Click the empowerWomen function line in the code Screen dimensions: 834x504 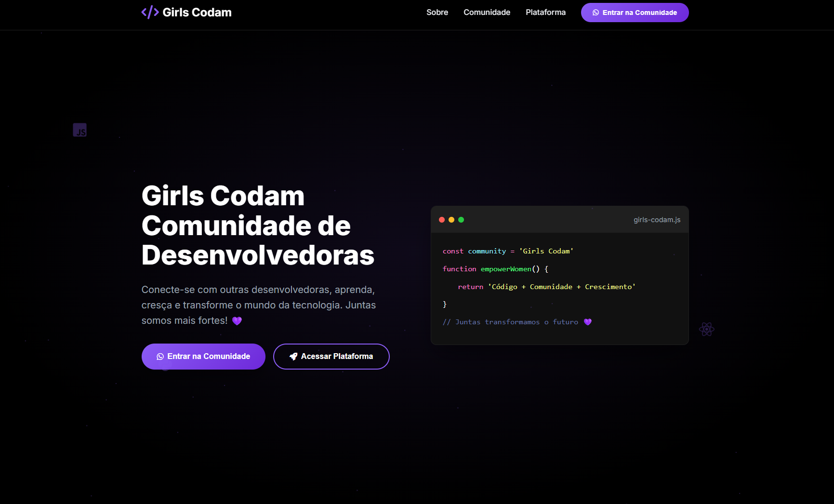point(495,269)
